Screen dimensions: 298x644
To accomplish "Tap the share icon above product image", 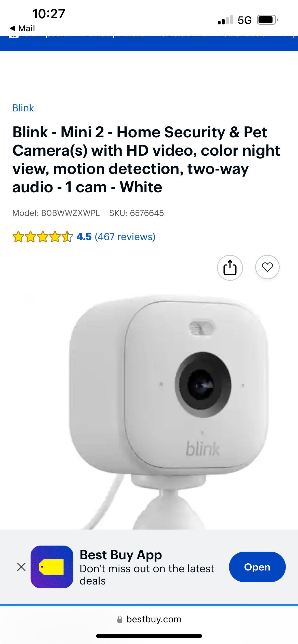I will pyautogui.click(x=230, y=268).
